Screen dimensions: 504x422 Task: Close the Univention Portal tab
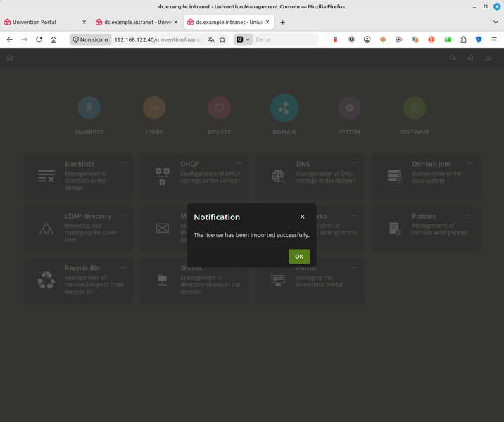click(x=84, y=22)
